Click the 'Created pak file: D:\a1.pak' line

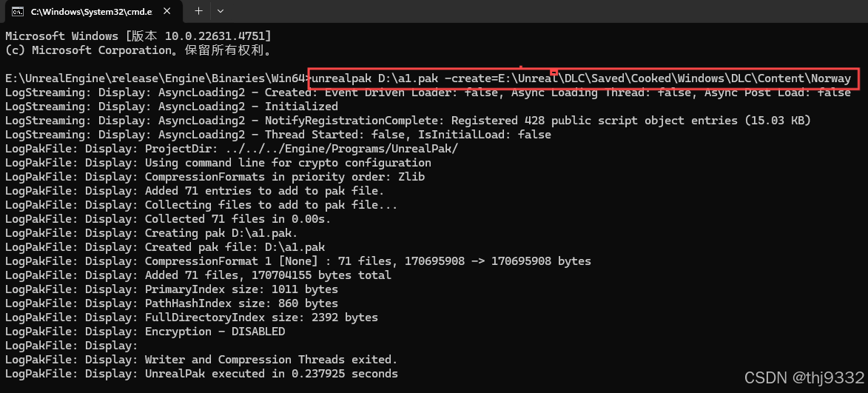pyautogui.click(x=164, y=247)
